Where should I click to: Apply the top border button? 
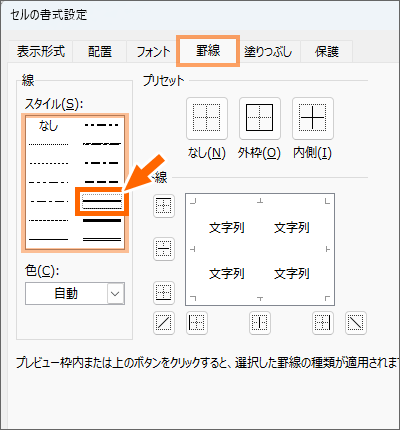tap(164, 206)
